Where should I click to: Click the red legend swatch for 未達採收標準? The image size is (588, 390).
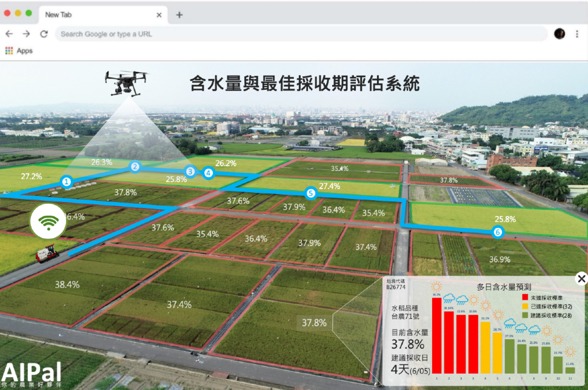(x=525, y=297)
